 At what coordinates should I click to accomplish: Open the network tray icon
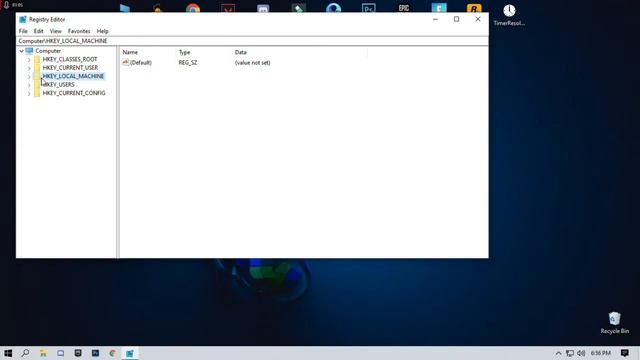pos(570,353)
